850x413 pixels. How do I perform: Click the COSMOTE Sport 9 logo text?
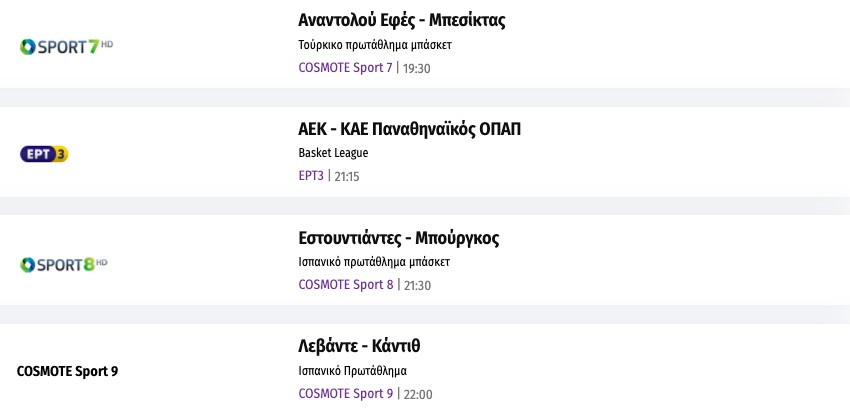click(67, 371)
